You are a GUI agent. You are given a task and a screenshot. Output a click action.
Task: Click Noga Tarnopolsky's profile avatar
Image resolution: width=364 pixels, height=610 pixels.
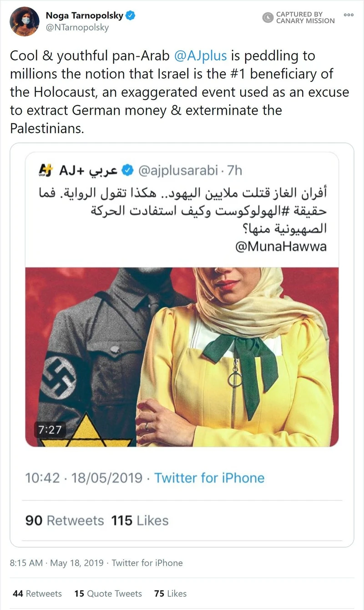(x=24, y=21)
